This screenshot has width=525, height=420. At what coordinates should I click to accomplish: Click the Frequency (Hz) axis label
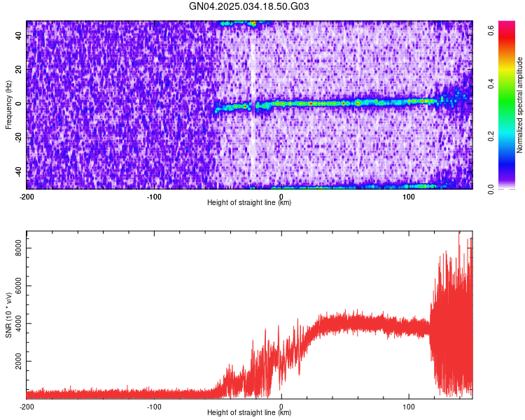[8, 105]
